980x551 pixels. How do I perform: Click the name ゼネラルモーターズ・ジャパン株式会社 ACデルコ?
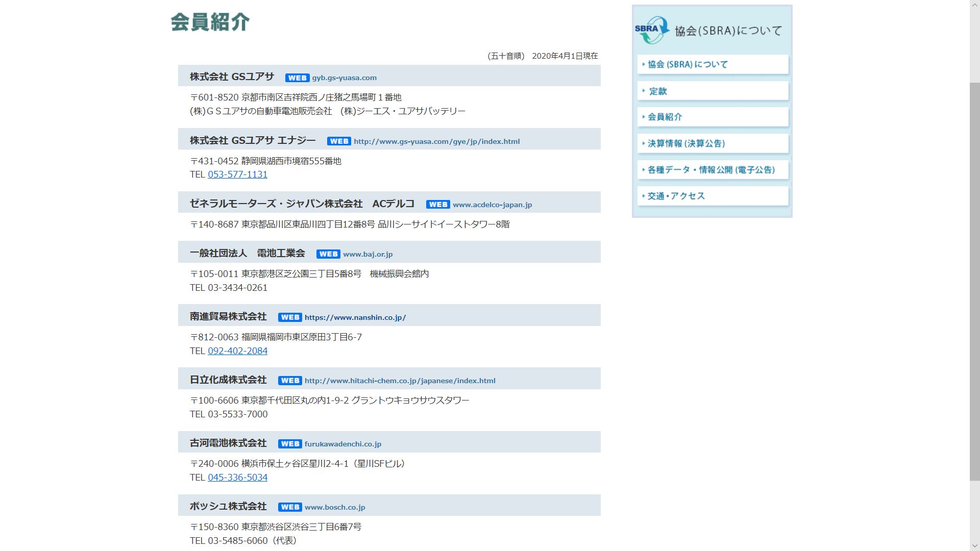pos(302,204)
